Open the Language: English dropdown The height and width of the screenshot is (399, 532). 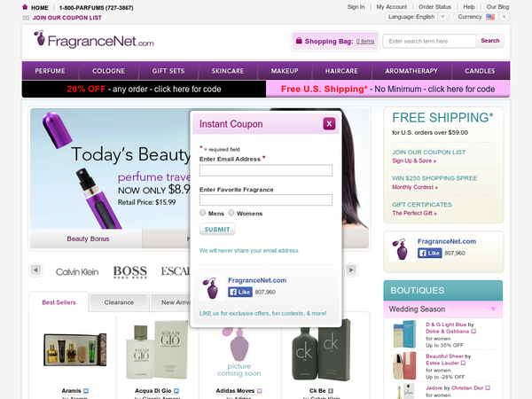click(x=417, y=17)
